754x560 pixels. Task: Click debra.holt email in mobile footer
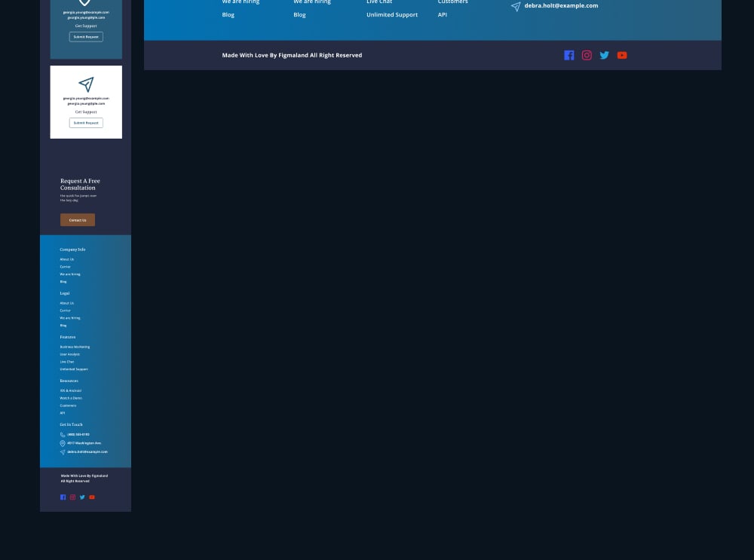pyautogui.click(x=87, y=452)
